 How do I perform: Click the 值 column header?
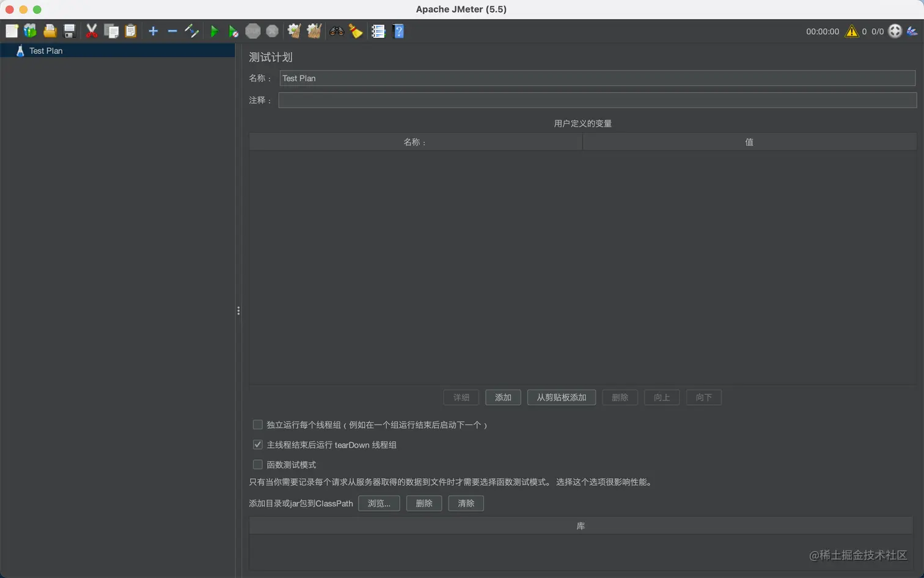749,142
